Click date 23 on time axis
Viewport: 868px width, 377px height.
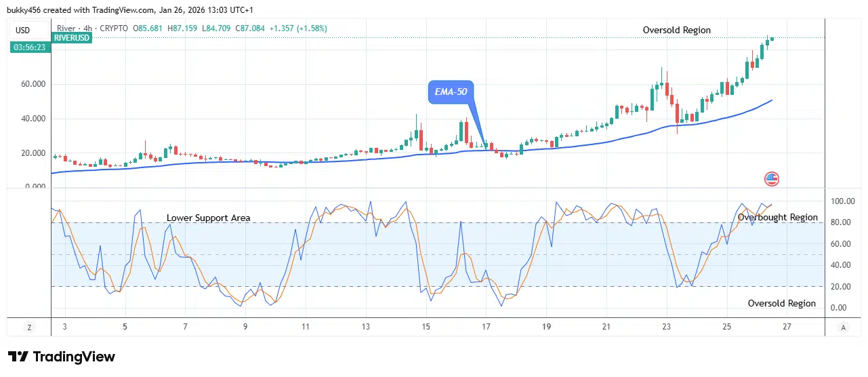(666, 327)
